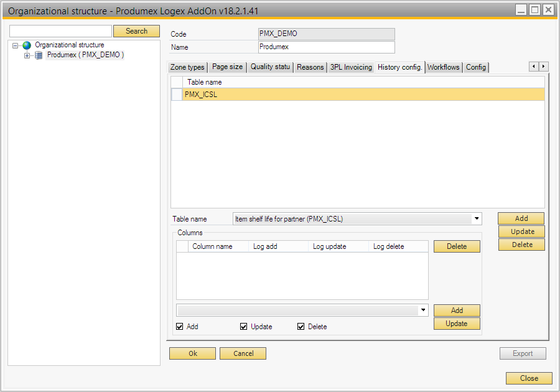Maximize the Organizational structure window
This screenshot has height=392, width=560.
[x=534, y=9]
